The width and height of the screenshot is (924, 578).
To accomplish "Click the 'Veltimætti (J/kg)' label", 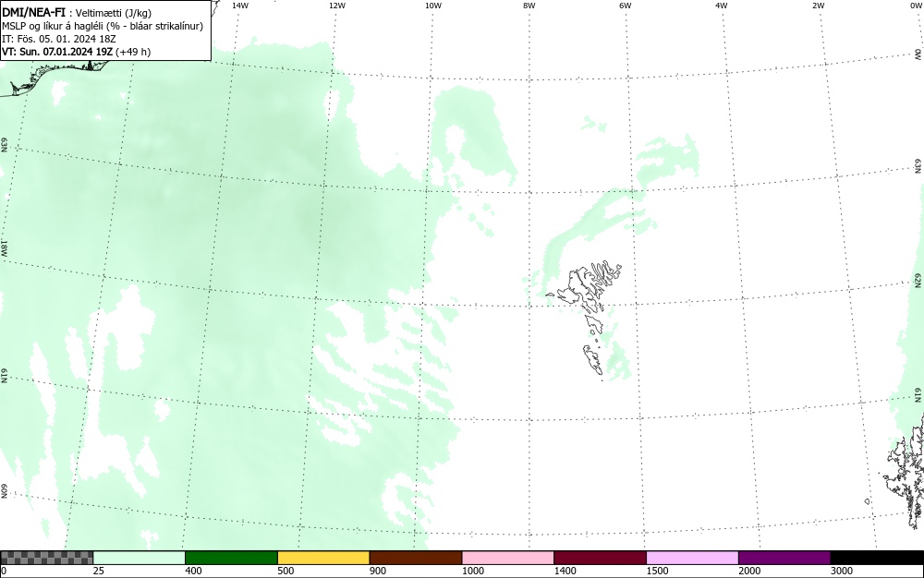I will (114, 13).
